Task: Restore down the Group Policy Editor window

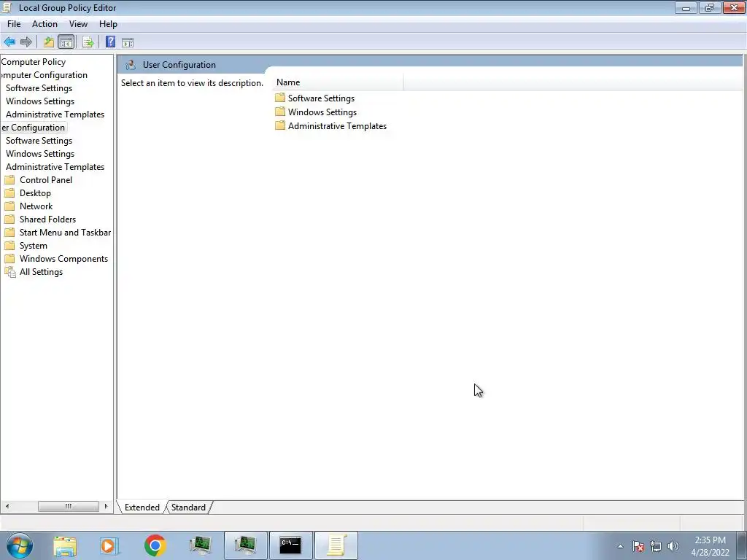Action: click(710, 7)
